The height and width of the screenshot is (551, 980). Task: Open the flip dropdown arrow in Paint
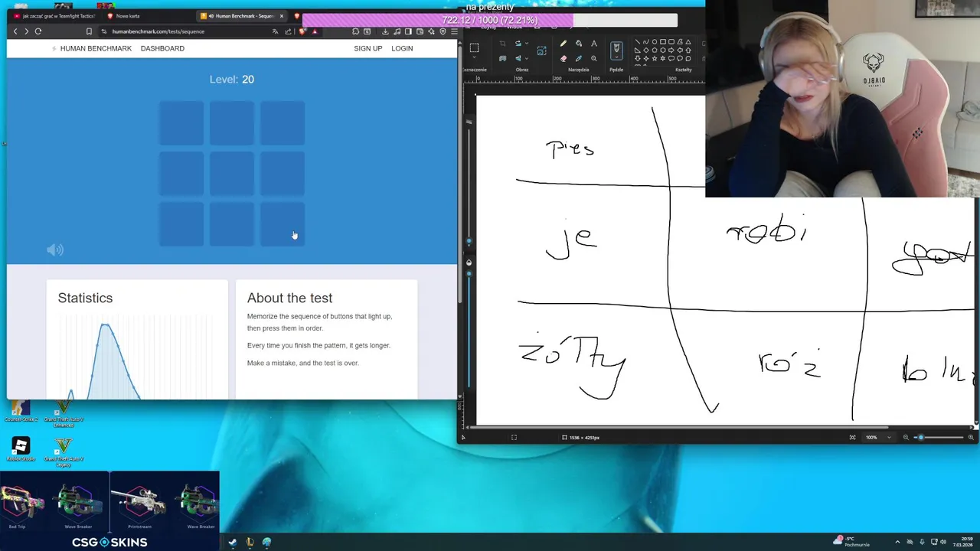coord(527,58)
